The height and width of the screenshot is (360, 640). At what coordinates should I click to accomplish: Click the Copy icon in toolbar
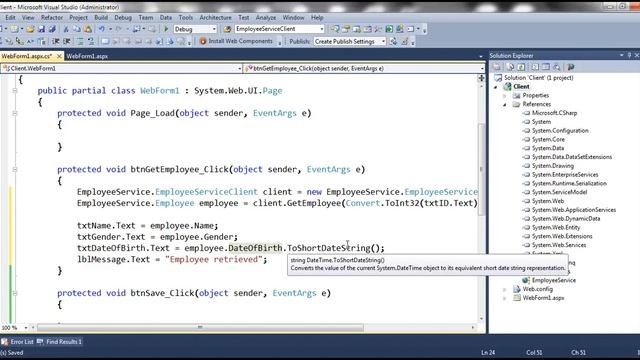[76, 29]
